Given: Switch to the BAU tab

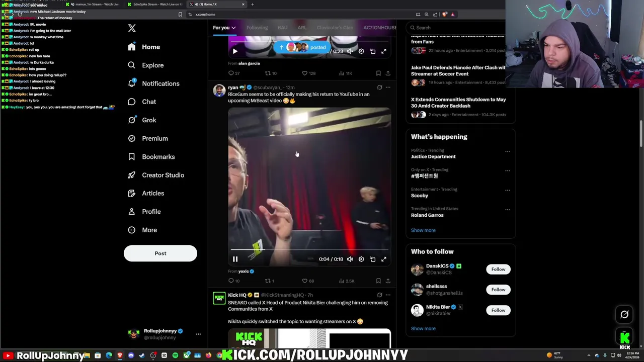Looking at the screenshot, I should coord(283,28).
